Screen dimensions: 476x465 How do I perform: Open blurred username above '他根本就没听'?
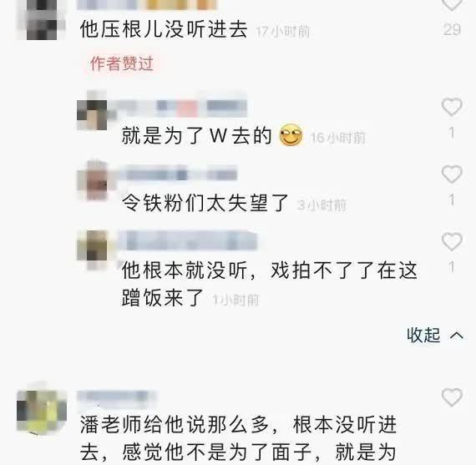click(x=188, y=241)
